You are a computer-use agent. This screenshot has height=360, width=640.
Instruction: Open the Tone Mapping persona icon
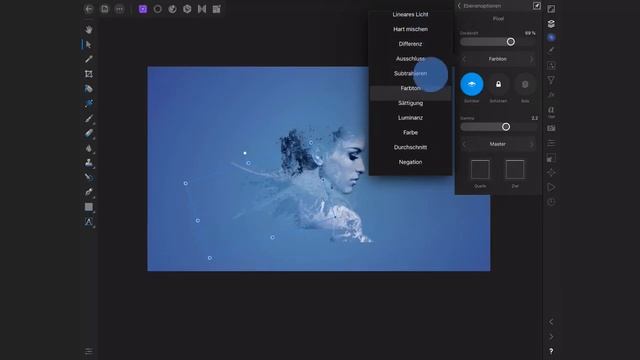202,9
